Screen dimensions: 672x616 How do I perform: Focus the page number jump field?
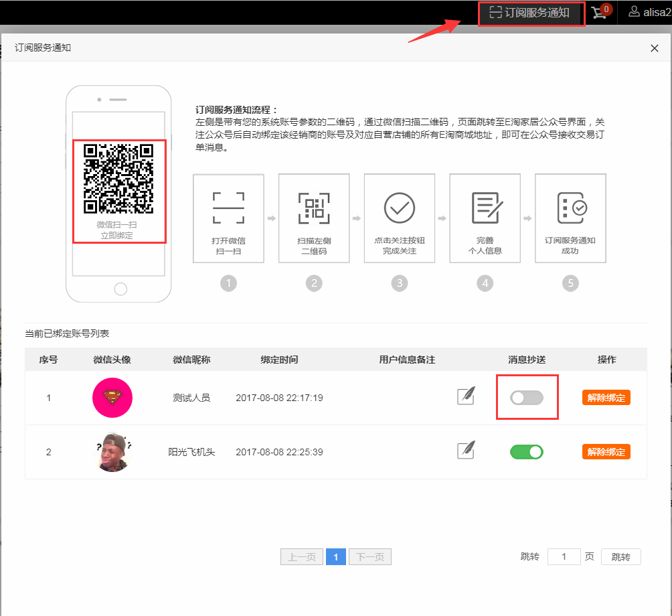click(x=564, y=557)
